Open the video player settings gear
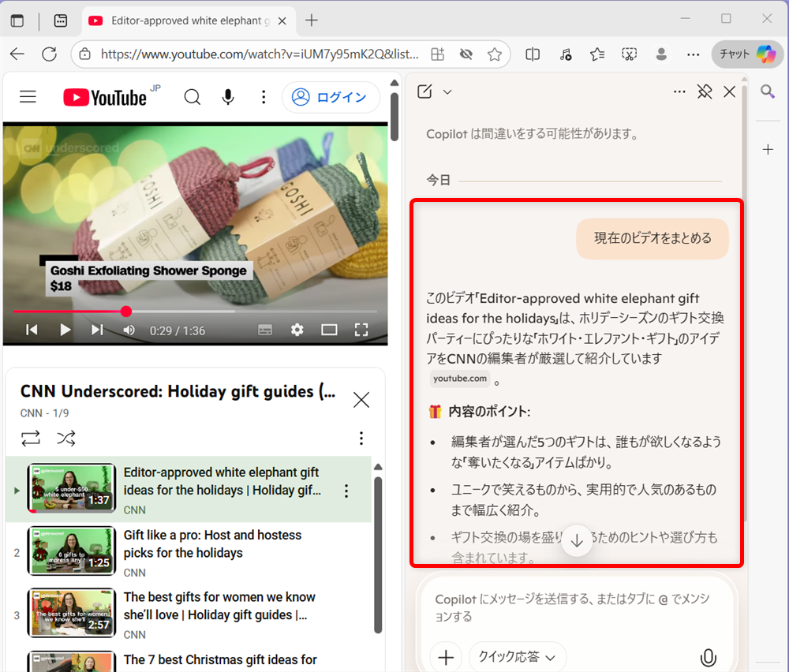This screenshot has width=789, height=672. pos(297,330)
